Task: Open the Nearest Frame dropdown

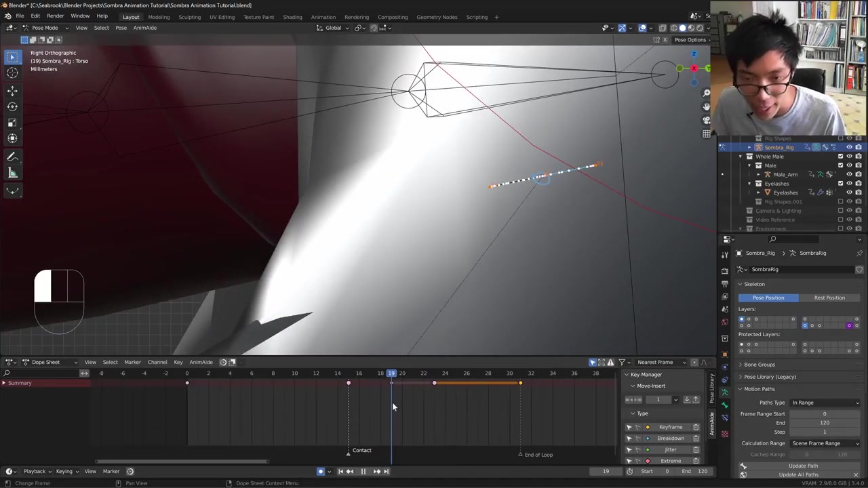Action: click(x=659, y=362)
